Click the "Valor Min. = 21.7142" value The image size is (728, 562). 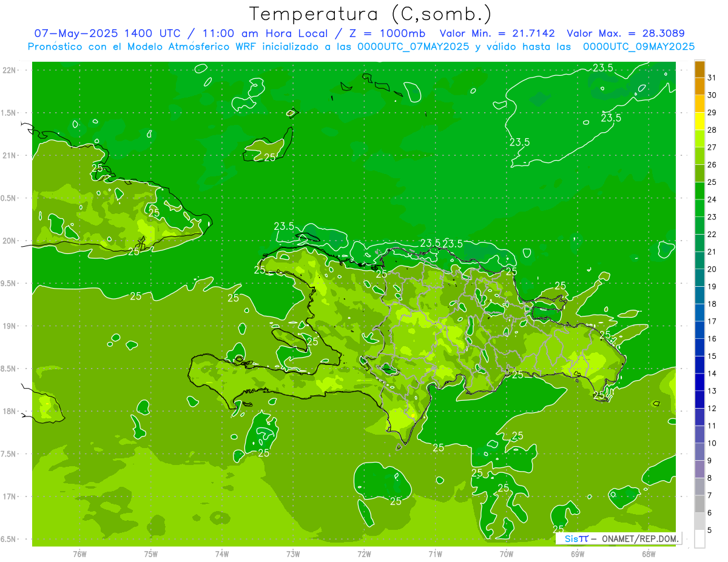(497, 33)
